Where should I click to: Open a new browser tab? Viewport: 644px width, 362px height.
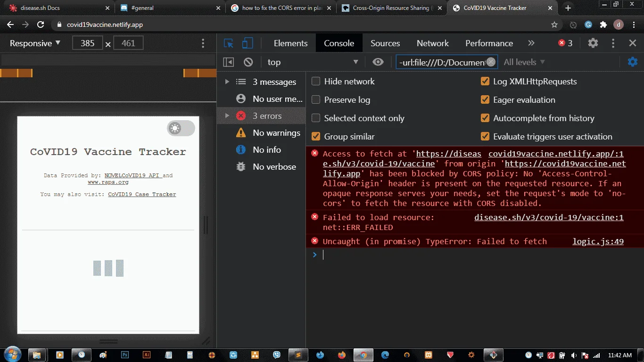click(568, 8)
